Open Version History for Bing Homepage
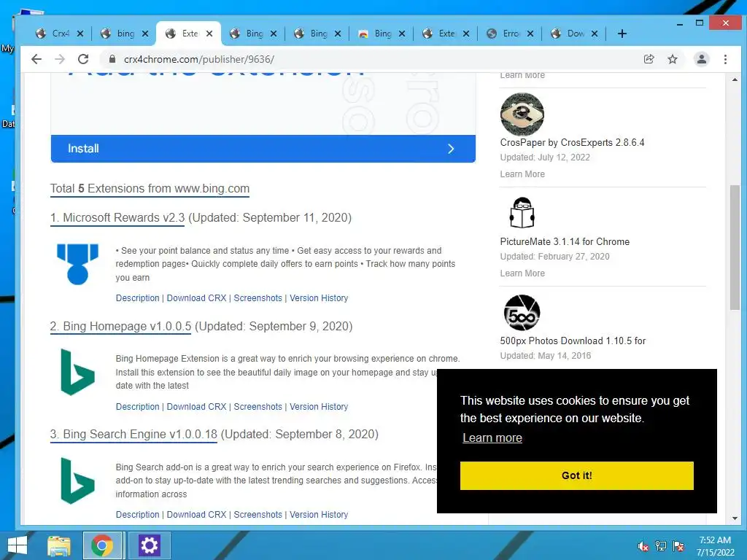Screen dimensions: 747x560 pyautogui.click(x=319, y=407)
